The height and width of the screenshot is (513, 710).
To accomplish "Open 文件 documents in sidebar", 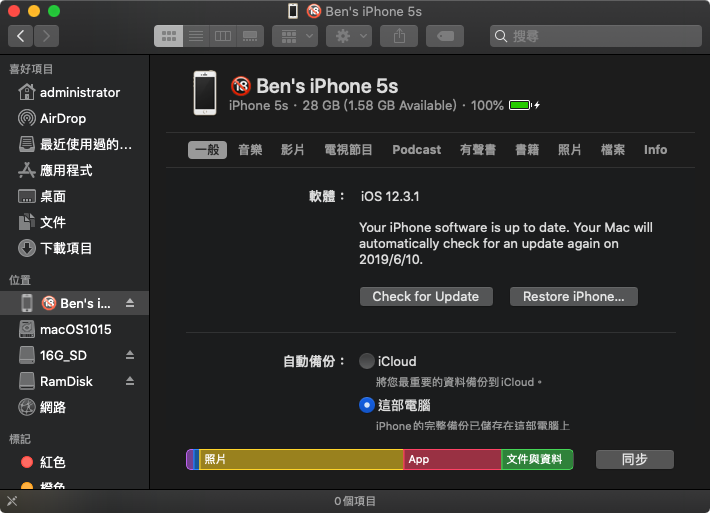I will (x=75, y=222).
